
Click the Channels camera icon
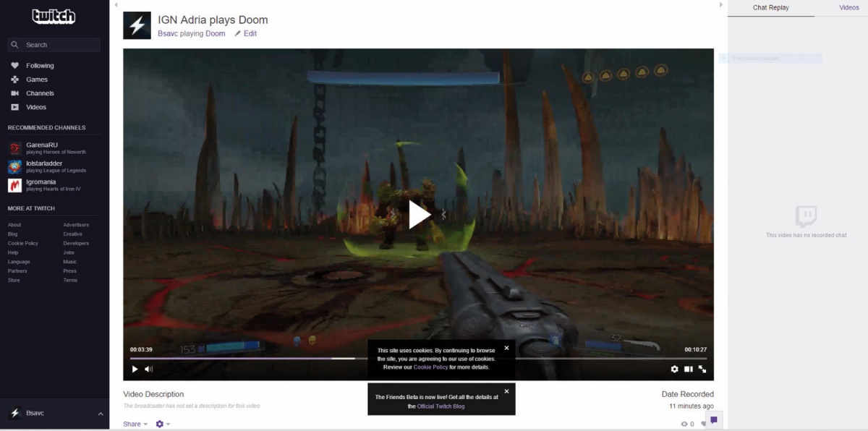(14, 93)
